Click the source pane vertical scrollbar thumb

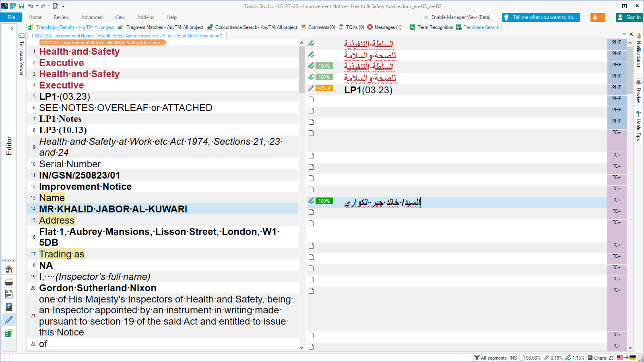pyautogui.click(x=301, y=69)
